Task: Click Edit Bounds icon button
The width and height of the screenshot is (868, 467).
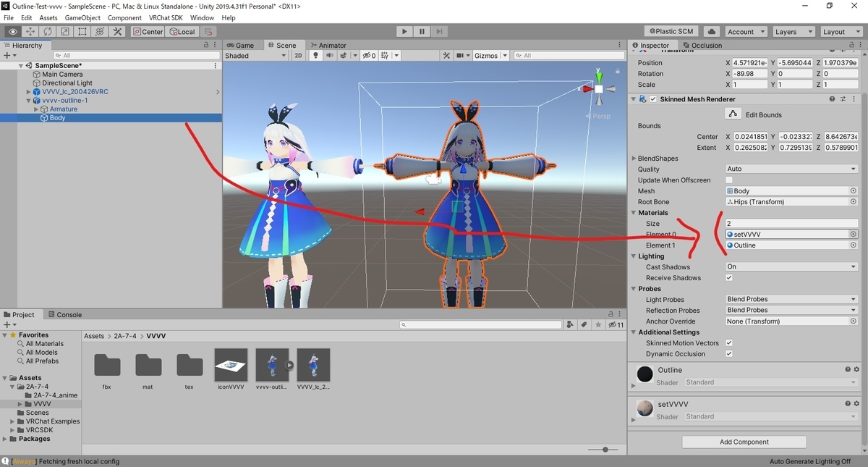Action: pos(733,114)
